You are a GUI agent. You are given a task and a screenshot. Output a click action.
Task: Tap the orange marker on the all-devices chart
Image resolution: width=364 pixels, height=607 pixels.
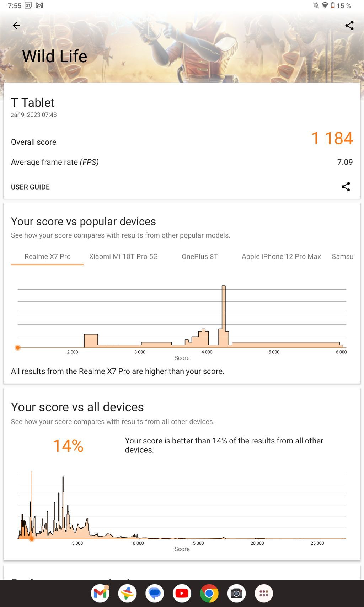pyautogui.click(x=32, y=539)
